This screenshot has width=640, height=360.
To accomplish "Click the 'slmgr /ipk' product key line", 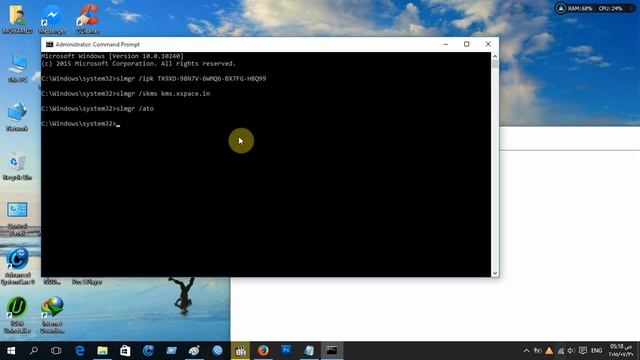I will coord(154,78).
